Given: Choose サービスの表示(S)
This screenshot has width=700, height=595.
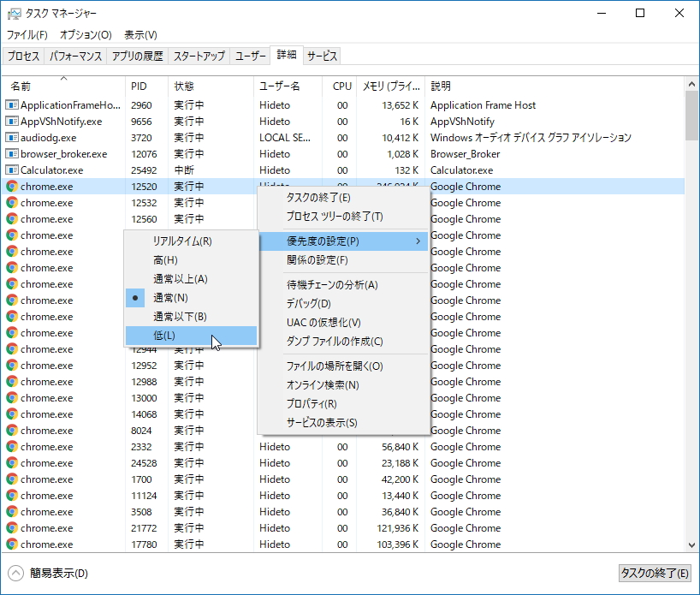Looking at the screenshot, I should point(343,423).
